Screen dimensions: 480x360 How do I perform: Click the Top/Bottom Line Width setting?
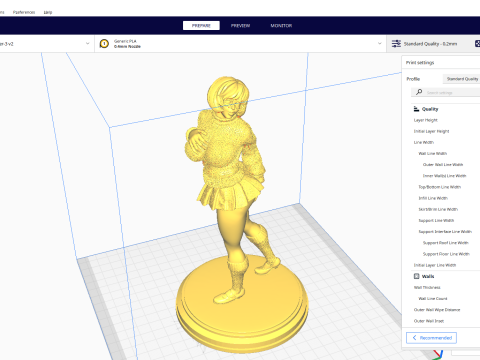coord(440,187)
